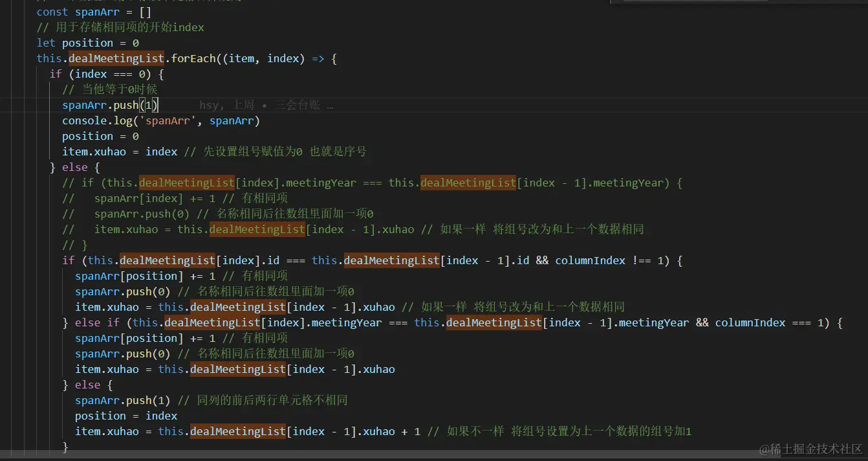Screen dimensions: 868x461
Task: Click the 'item.xuhao = index' assignment
Action: pos(120,152)
